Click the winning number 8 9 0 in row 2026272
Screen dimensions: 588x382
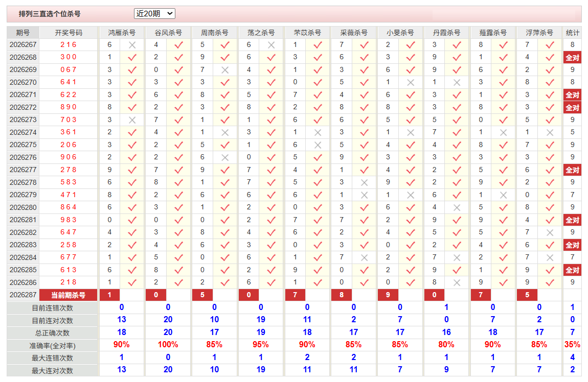pyautogui.click(x=68, y=107)
